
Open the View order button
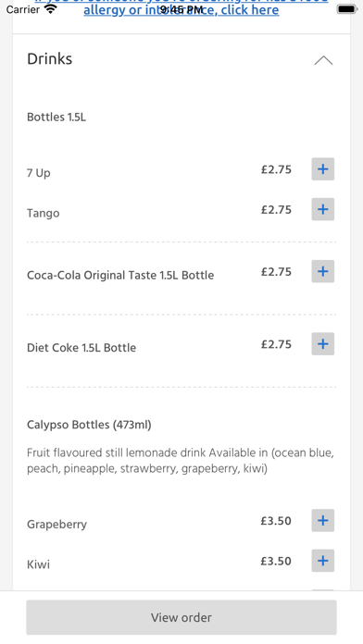pyautogui.click(x=181, y=617)
